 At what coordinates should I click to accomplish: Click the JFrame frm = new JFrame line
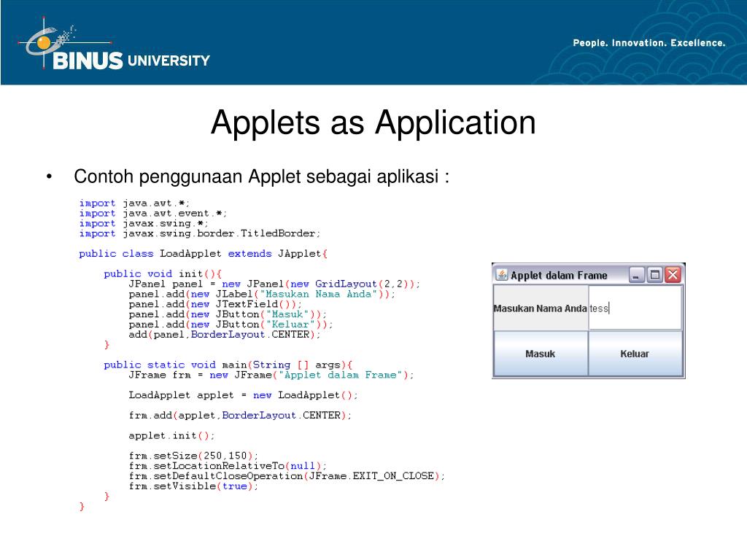coord(271,376)
